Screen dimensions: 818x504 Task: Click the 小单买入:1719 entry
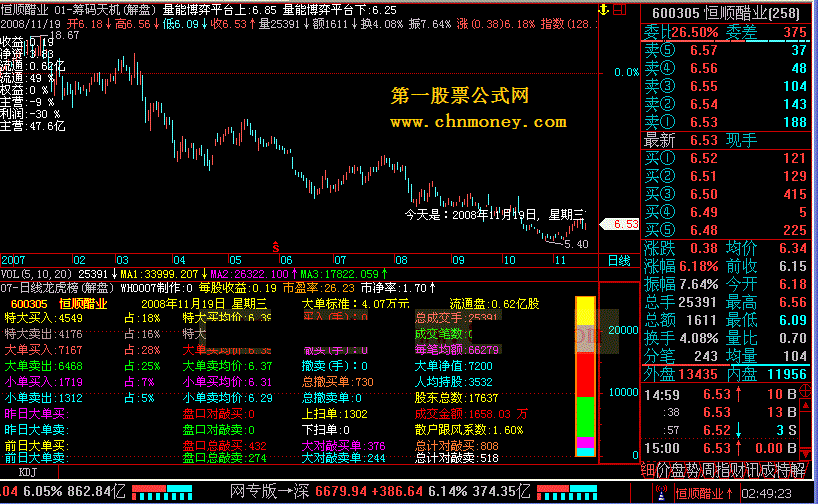[43, 382]
